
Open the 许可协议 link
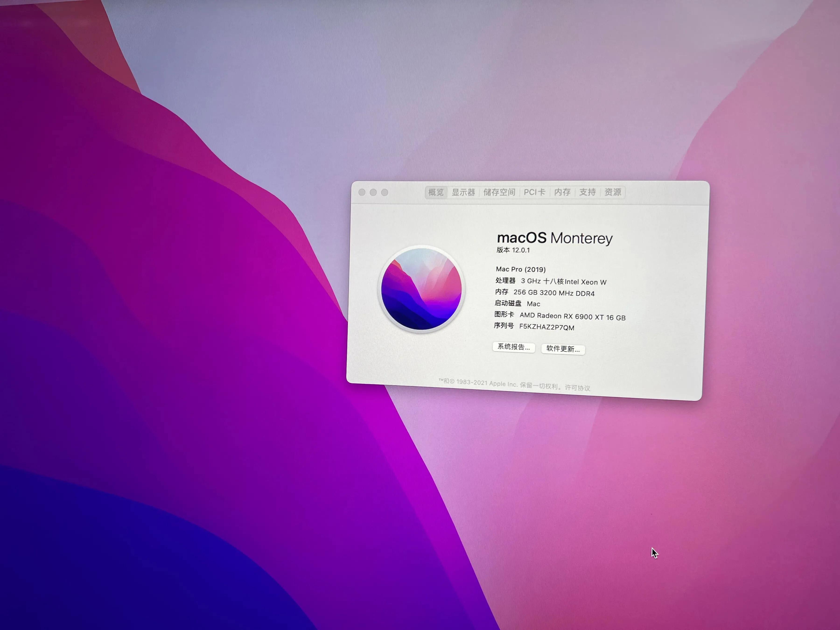(x=577, y=388)
